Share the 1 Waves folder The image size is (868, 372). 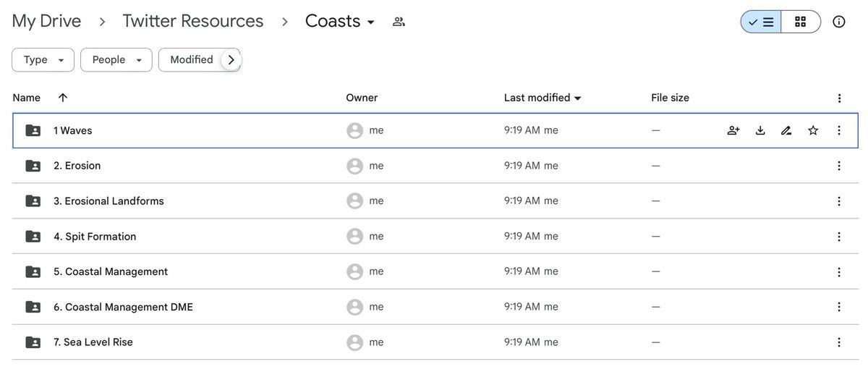733,130
